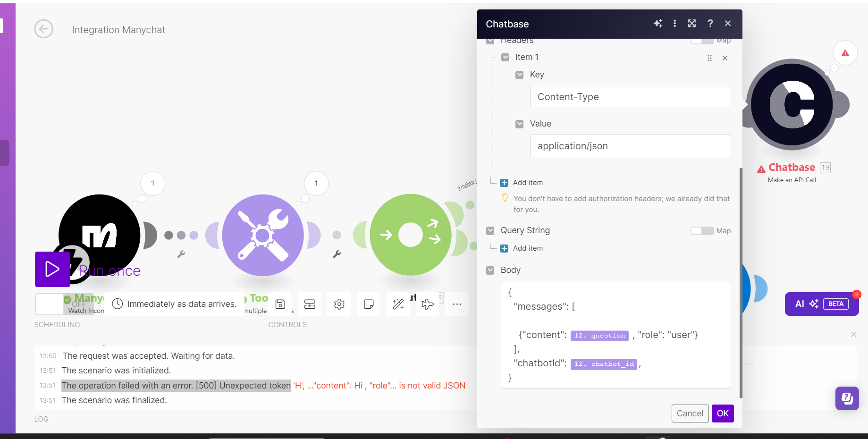Image resolution: width=868 pixels, height=439 pixels.
Task: Select the '12. chatbot_id' mapped variable pill
Action: click(604, 364)
